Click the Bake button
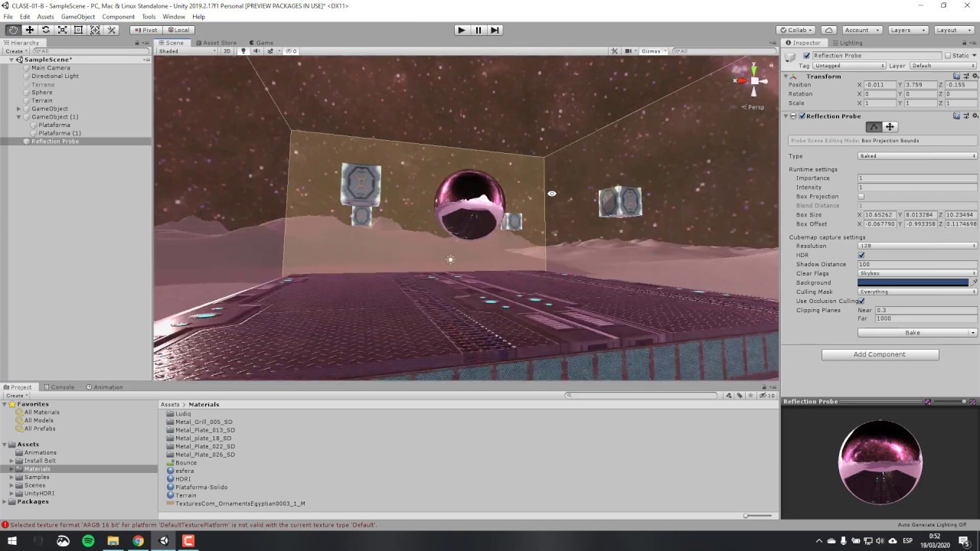 tap(913, 333)
